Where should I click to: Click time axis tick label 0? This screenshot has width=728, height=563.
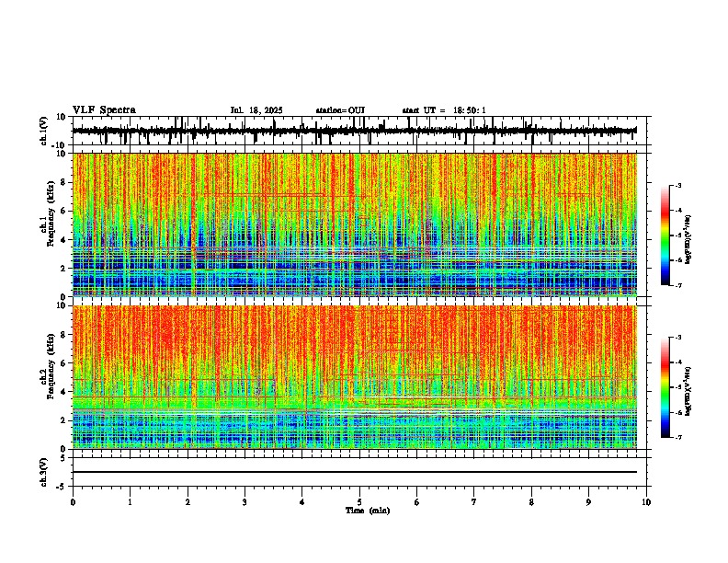tap(73, 502)
